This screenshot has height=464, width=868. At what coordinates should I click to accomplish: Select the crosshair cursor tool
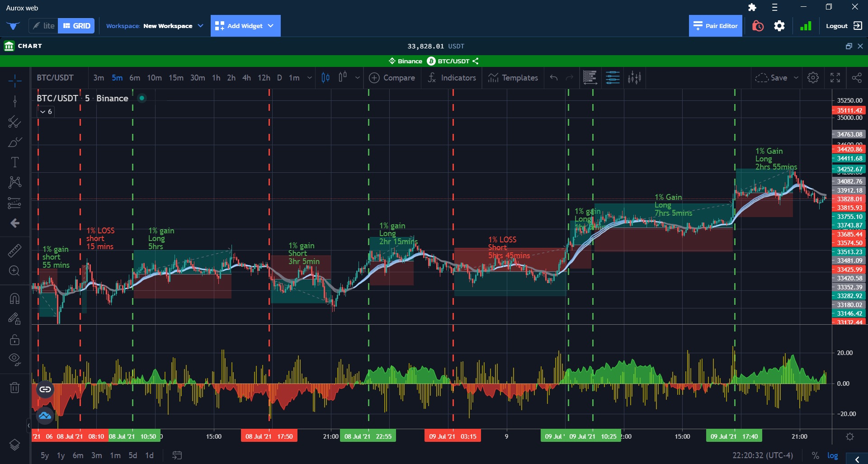click(15, 80)
